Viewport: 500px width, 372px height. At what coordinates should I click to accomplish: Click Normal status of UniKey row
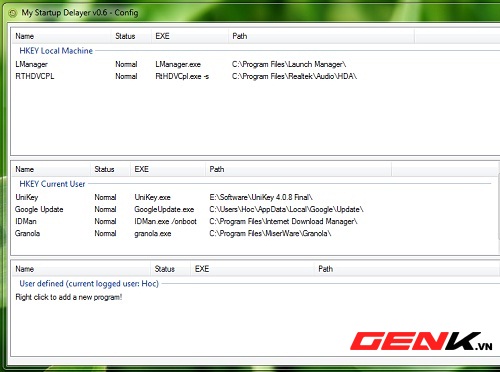point(105,197)
